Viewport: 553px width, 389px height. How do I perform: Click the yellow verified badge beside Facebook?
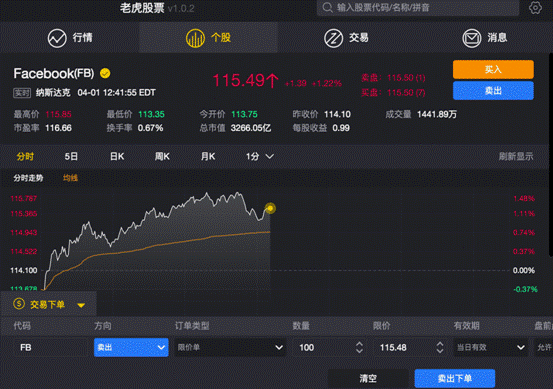[x=105, y=73]
